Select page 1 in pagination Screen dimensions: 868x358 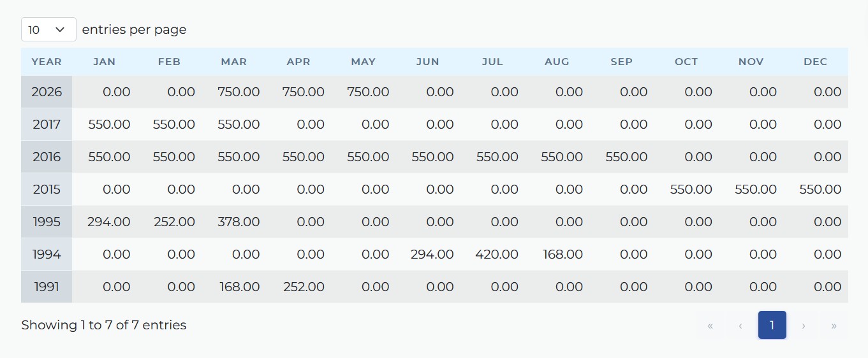click(772, 326)
